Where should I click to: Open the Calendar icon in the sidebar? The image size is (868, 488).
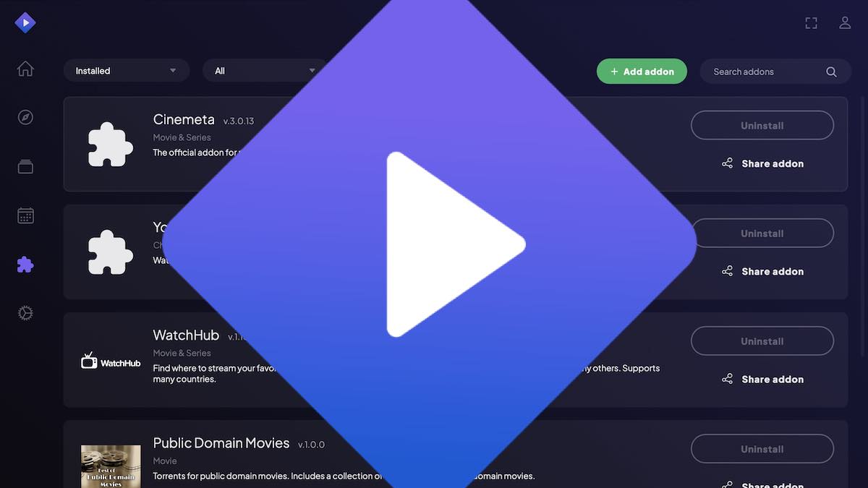[25, 215]
